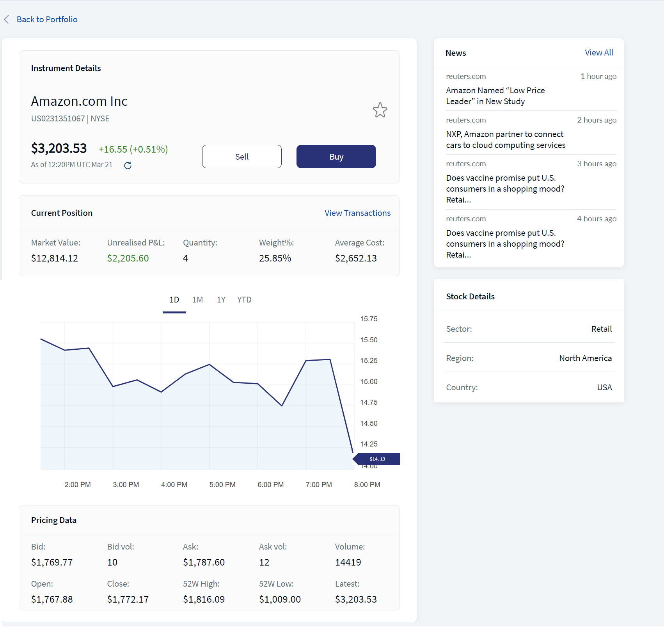This screenshot has width=664, height=644.
Task: Click 52W High value $1,816.09
Action: pos(204,600)
